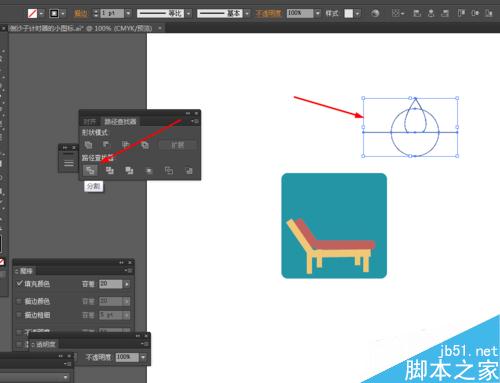Select the Pathfinder (路径查找器) tab
Screen dimensions: 500x383
[120, 121]
